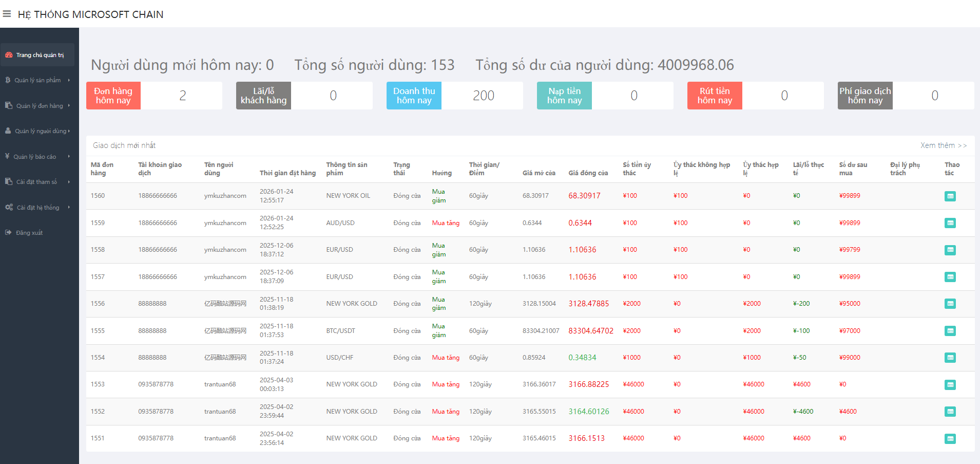Open the Cài đặt hệ thống menu
Screen dimensions: 980x464
pyautogui.click(x=37, y=208)
